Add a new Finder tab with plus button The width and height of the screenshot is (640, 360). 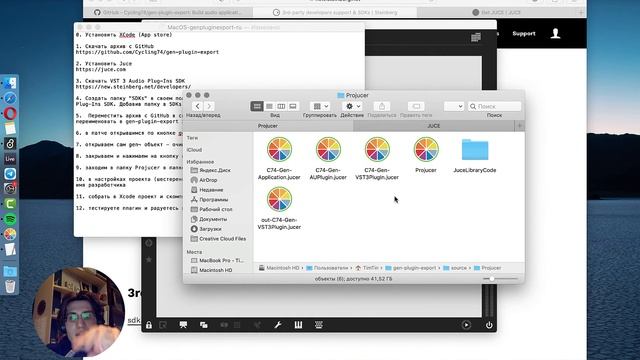pos(520,126)
